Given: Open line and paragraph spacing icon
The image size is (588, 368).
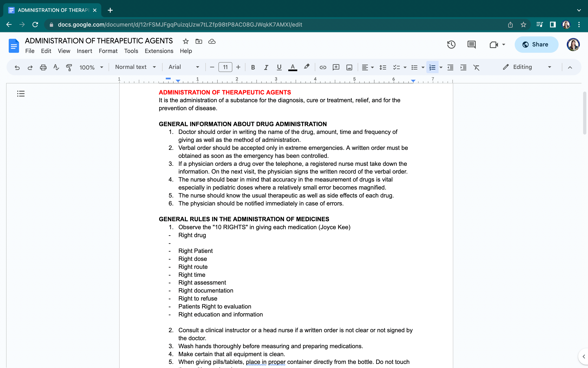Looking at the screenshot, I should [x=383, y=67].
